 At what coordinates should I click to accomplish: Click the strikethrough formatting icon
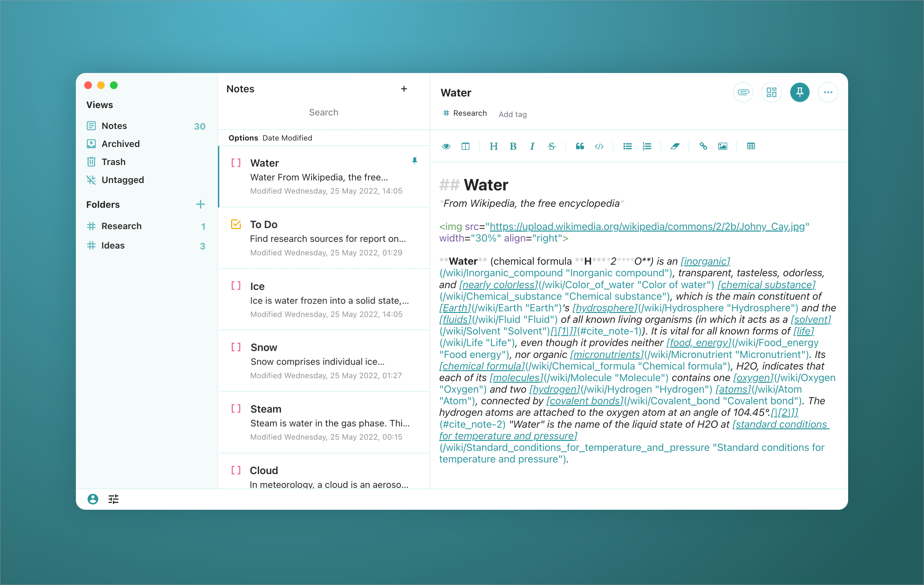tap(552, 146)
